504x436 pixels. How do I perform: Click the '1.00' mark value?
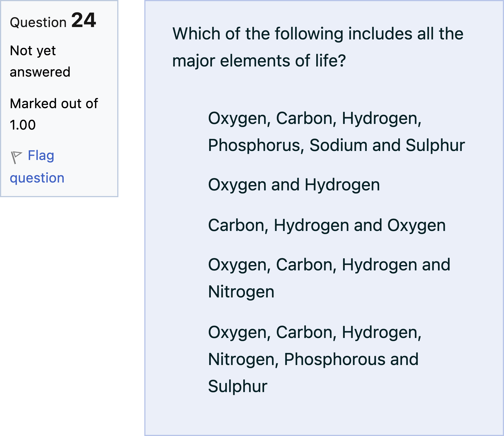23,125
